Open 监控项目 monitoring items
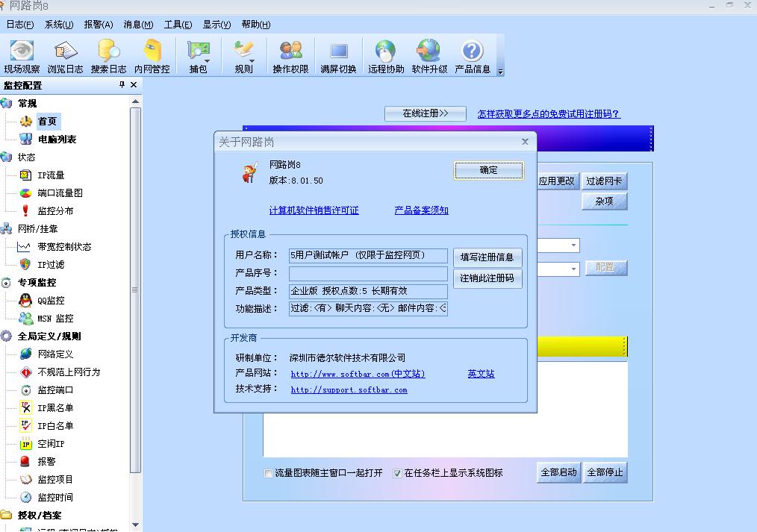The width and height of the screenshot is (757, 532). 55,480
